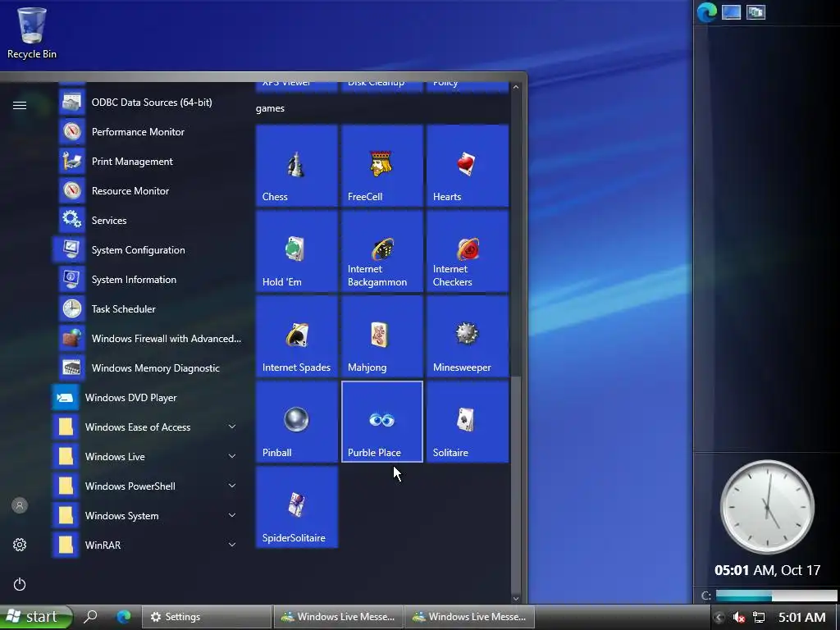Screen dimensions: 840x630
Task: Open the user account icon in start menu
Action: [20, 505]
